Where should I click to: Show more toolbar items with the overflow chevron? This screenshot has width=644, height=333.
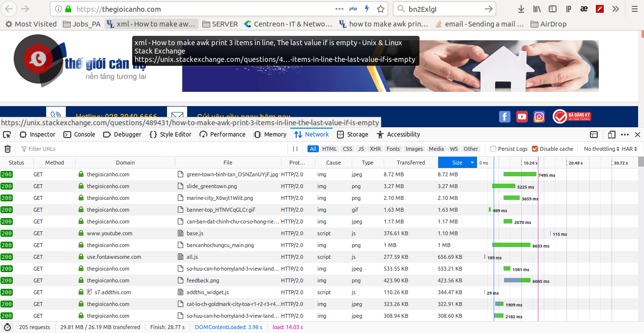pos(616,9)
